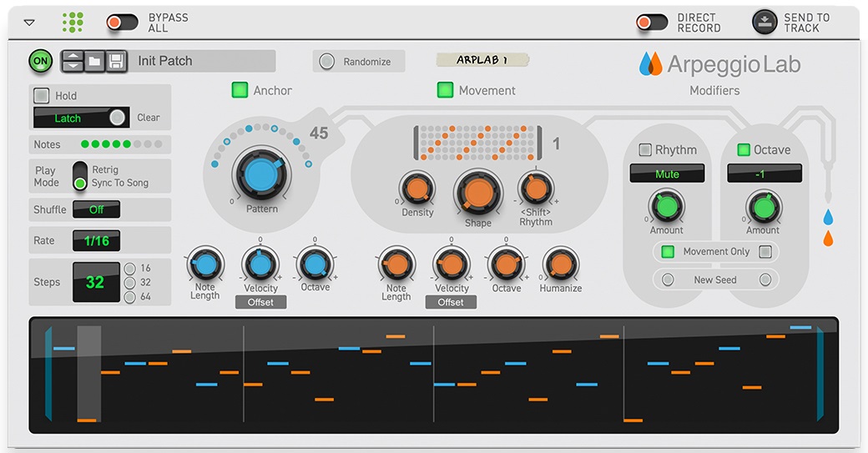Click the Offset button under Movement Velocity
This screenshot has height=453, width=868.
[451, 302]
